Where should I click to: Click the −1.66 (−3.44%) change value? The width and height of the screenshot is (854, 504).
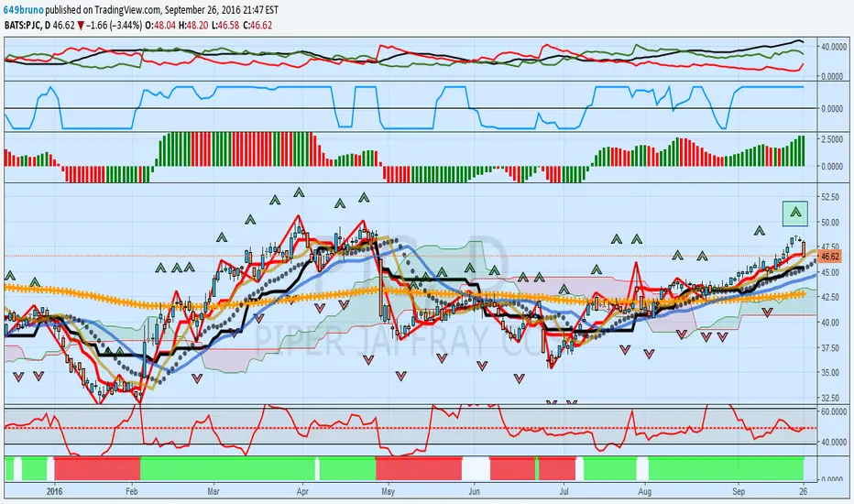115,25
